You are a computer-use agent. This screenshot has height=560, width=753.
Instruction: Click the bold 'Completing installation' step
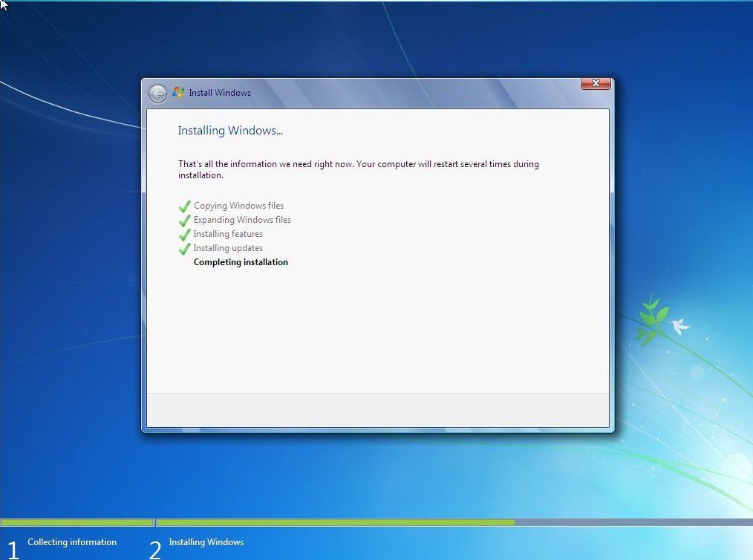(241, 262)
